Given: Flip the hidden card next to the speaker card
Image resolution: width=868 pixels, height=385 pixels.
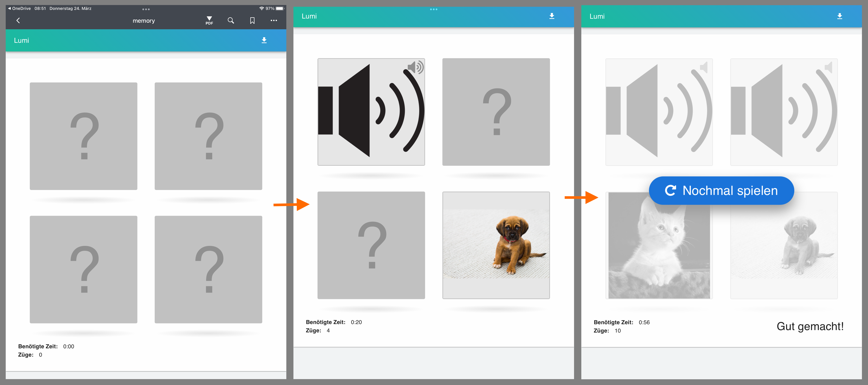Looking at the screenshot, I should point(496,112).
